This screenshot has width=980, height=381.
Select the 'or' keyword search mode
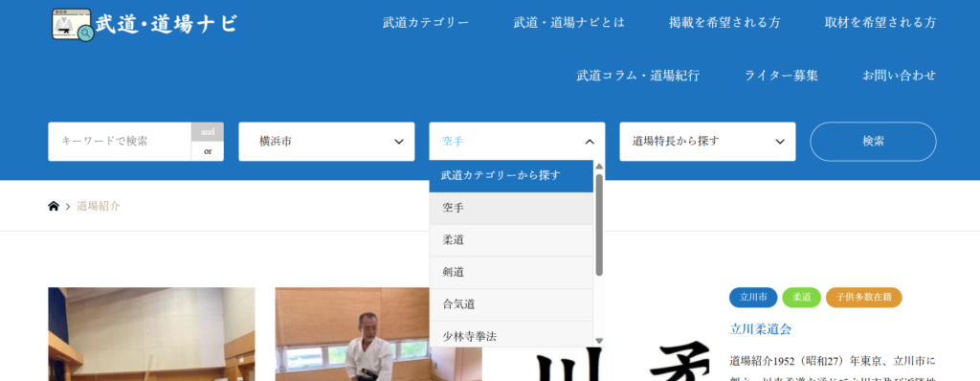point(208,151)
